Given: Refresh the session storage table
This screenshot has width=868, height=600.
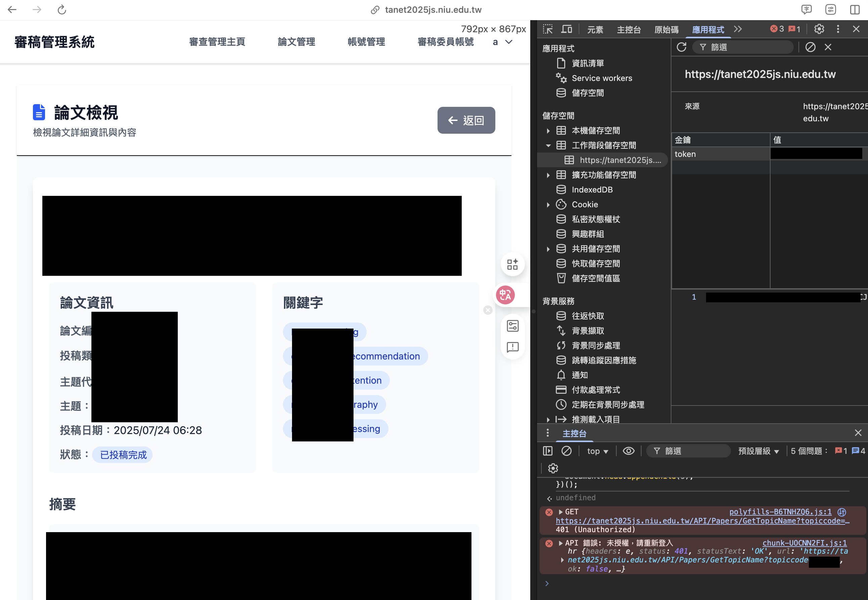Looking at the screenshot, I should 681,47.
